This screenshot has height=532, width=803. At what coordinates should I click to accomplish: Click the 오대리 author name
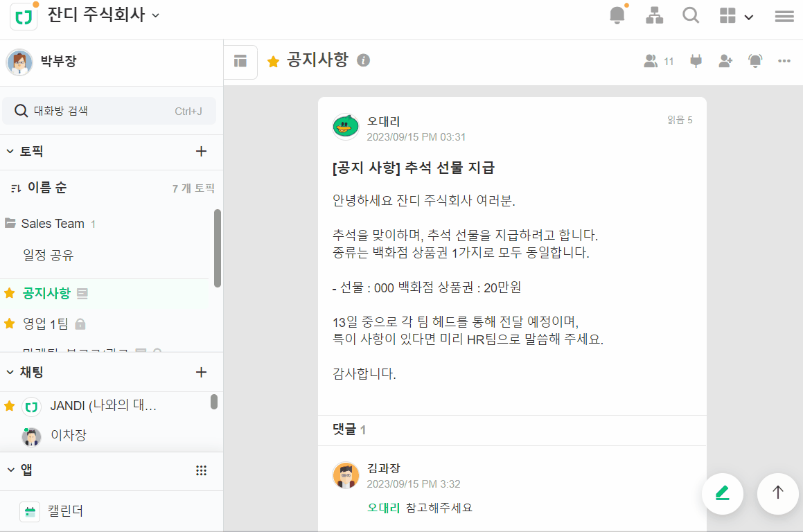(x=384, y=121)
